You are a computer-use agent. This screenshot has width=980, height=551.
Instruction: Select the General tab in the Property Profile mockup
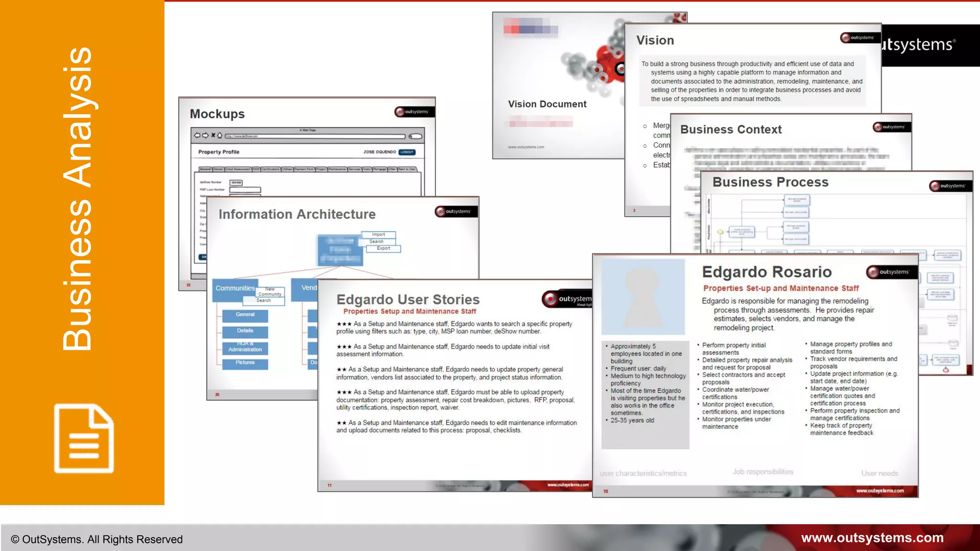point(205,169)
